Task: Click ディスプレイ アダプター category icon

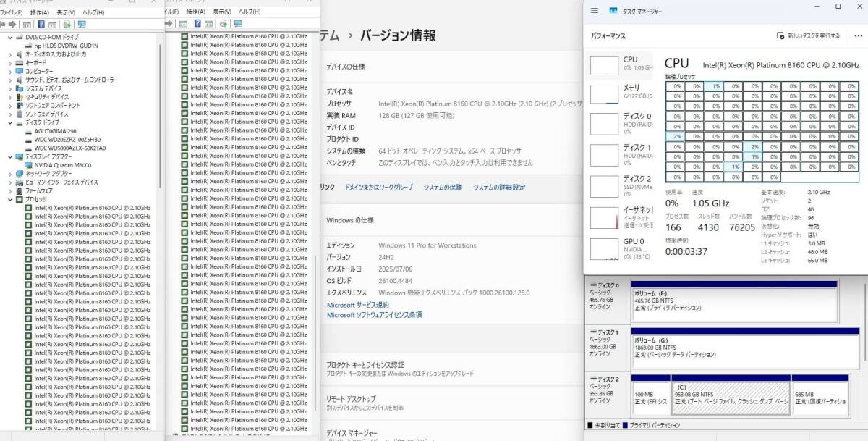Action: click(x=20, y=156)
